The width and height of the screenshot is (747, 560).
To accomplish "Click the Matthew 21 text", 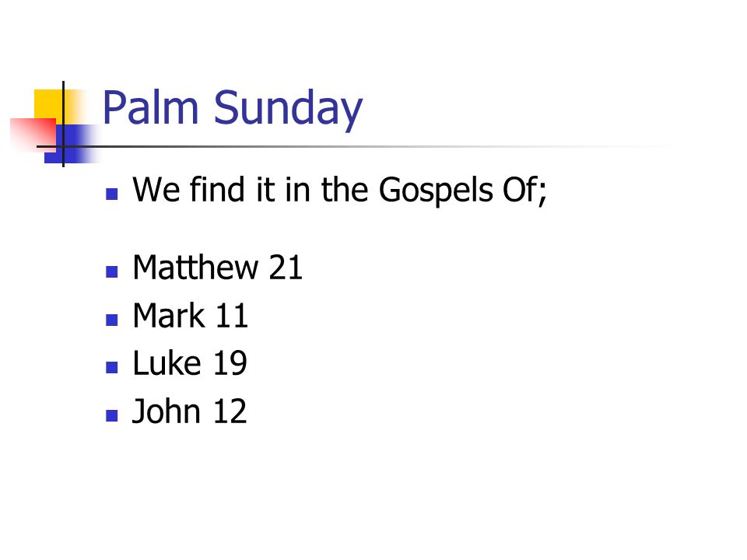I will click(x=217, y=267).
